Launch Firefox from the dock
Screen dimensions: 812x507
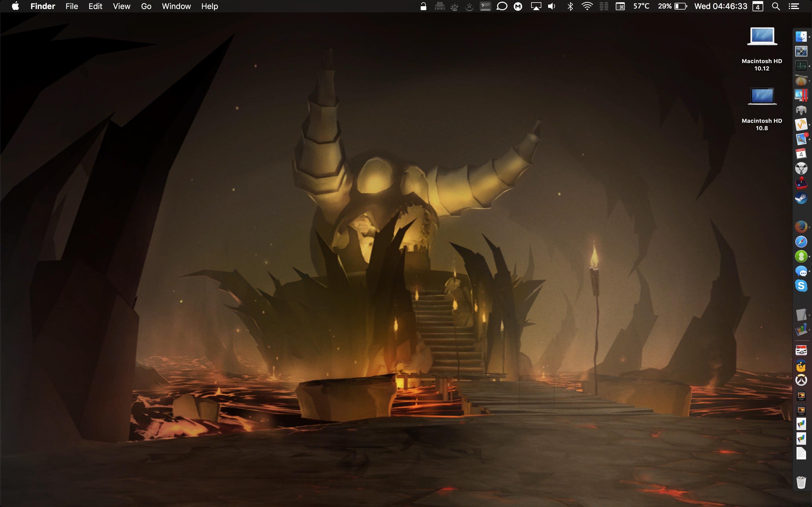coord(801,227)
